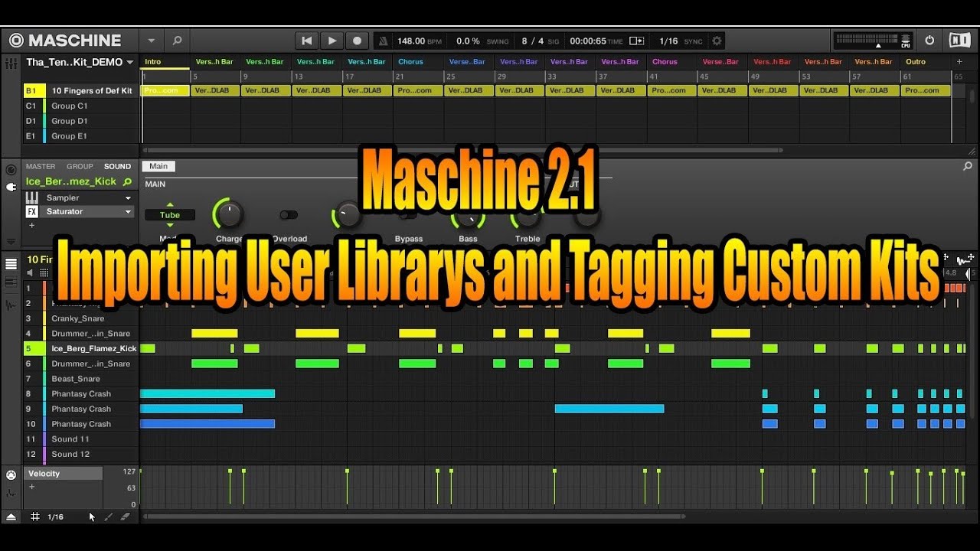Click the NI logo icon
Image resolution: width=980 pixels, height=551 pixels.
pos(959,41)
